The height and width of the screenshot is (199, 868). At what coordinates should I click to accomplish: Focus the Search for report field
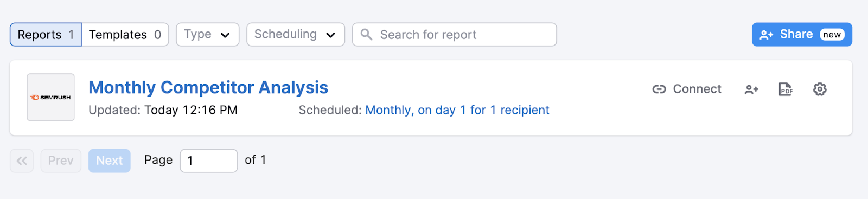click(455, 34)
